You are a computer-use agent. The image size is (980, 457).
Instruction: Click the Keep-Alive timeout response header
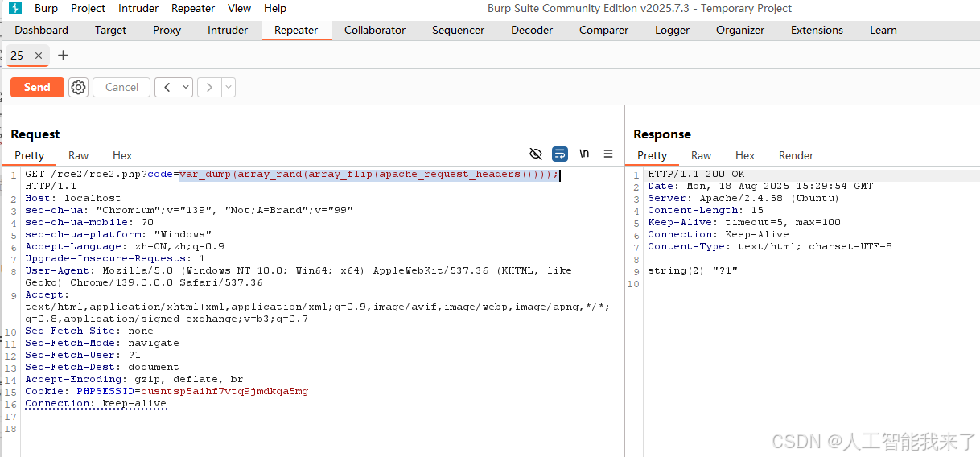click(744, 222)
